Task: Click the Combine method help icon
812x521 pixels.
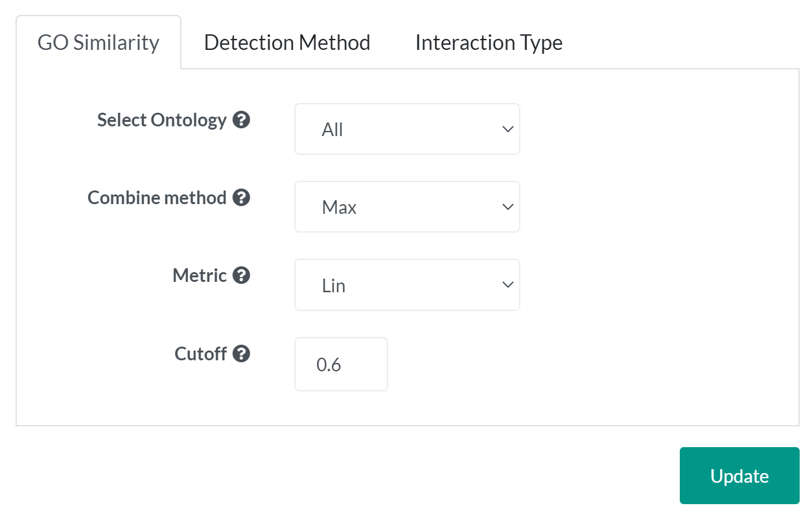Action: tap(241, 198)
